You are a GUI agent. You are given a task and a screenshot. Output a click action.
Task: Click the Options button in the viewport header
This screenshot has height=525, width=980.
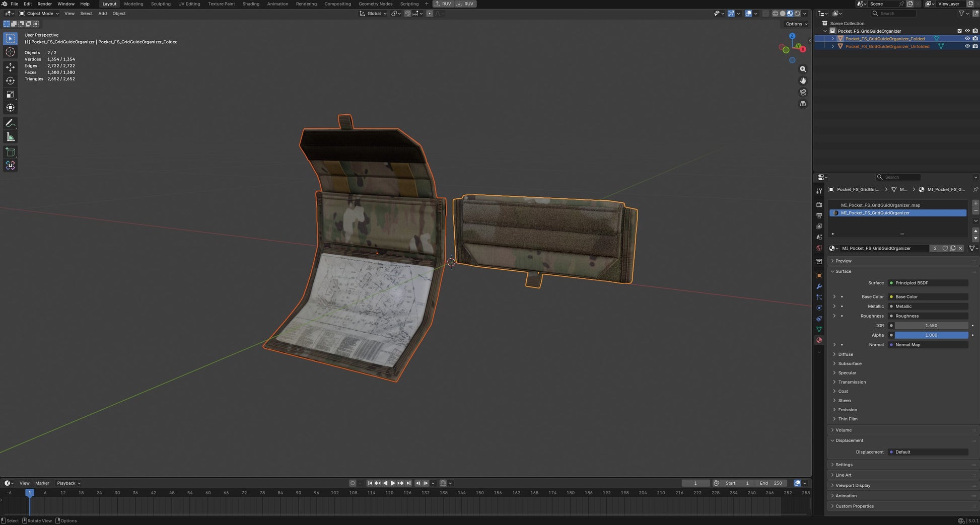pyautogui.click(x=796, y=24)
